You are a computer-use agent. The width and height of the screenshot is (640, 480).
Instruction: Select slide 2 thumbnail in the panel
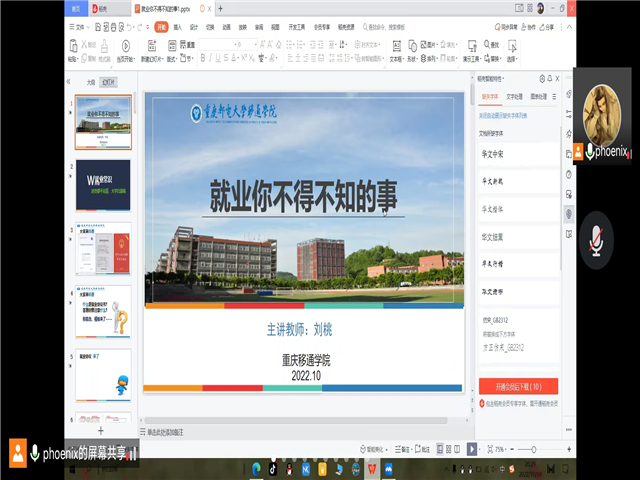tap(103, 185)
